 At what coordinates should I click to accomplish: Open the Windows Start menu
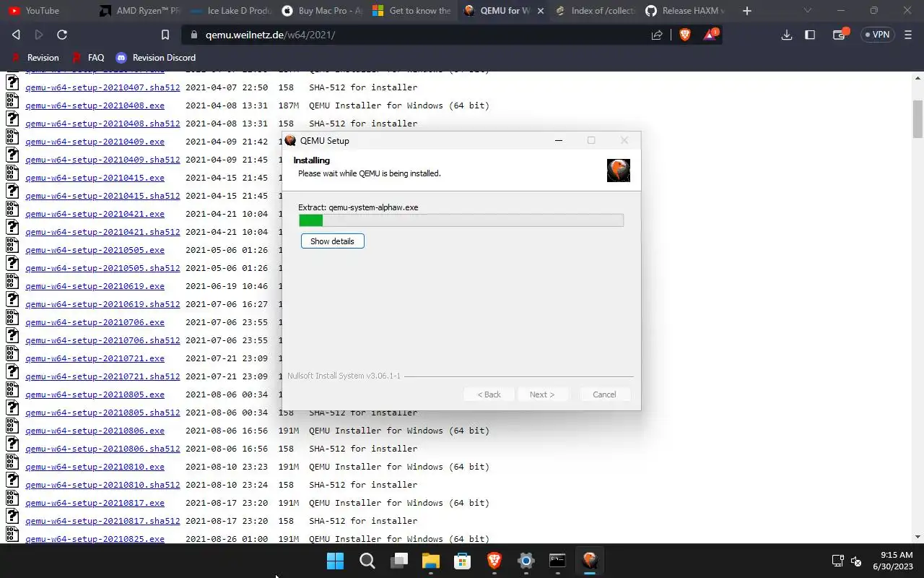(335, 561)
